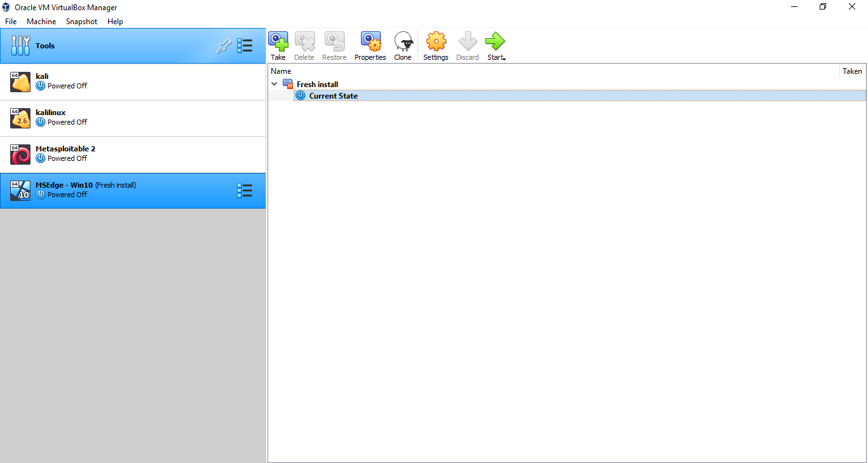Viewport: 868px width, 463px height.
Task: Open the Snapshot menu
Action: (x=81, y=22)
